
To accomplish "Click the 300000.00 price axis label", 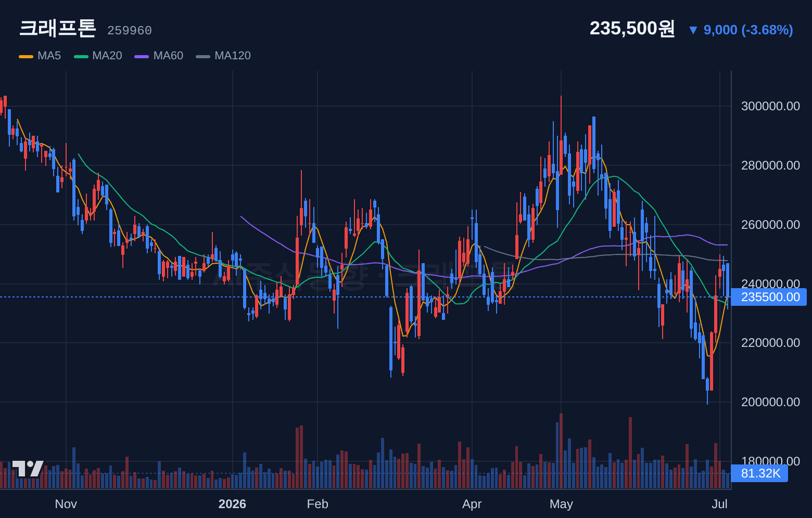I will (x=770, y=106).
